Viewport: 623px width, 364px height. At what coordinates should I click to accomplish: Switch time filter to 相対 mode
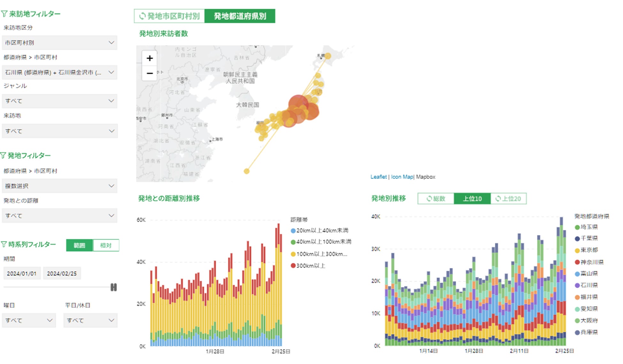click(x=106, y=245)
